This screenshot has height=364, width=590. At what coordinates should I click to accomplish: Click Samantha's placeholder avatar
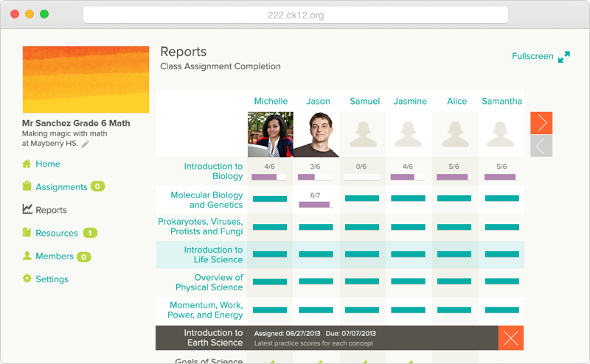pos(501,134)
